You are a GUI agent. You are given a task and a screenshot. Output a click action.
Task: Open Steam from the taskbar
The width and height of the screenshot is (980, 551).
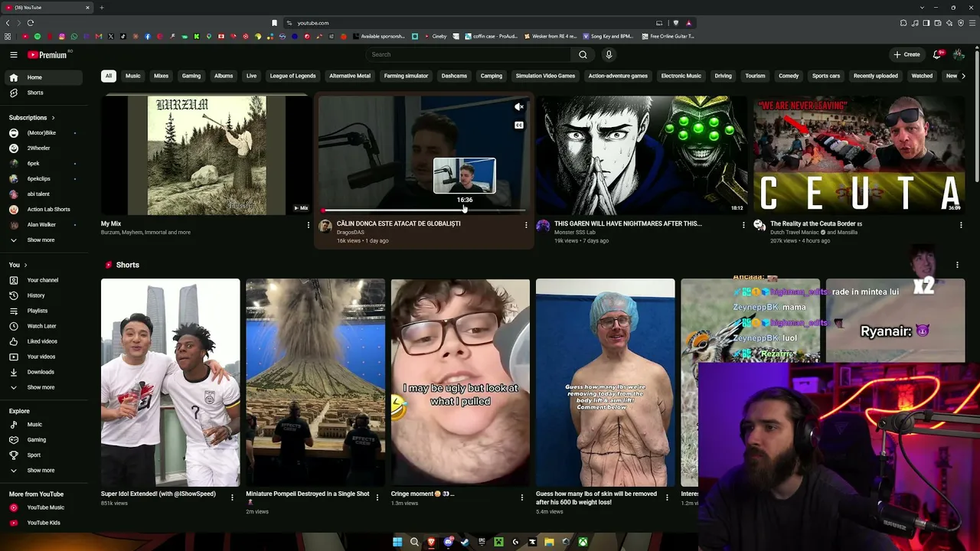pos(465,542)
